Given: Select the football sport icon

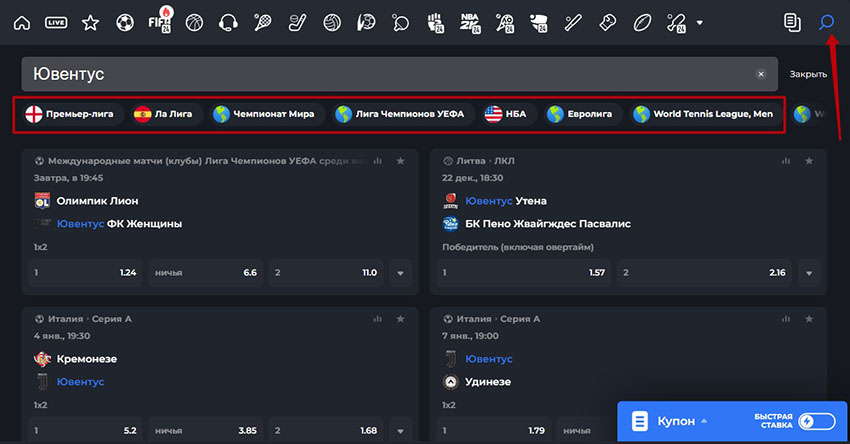Looking at the screenshot, I should 125,23.
